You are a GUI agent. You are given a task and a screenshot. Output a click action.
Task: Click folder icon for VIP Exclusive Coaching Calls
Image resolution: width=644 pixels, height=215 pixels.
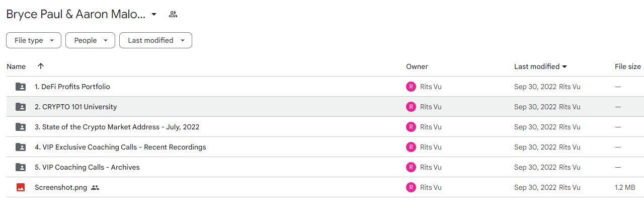[21, 147]
